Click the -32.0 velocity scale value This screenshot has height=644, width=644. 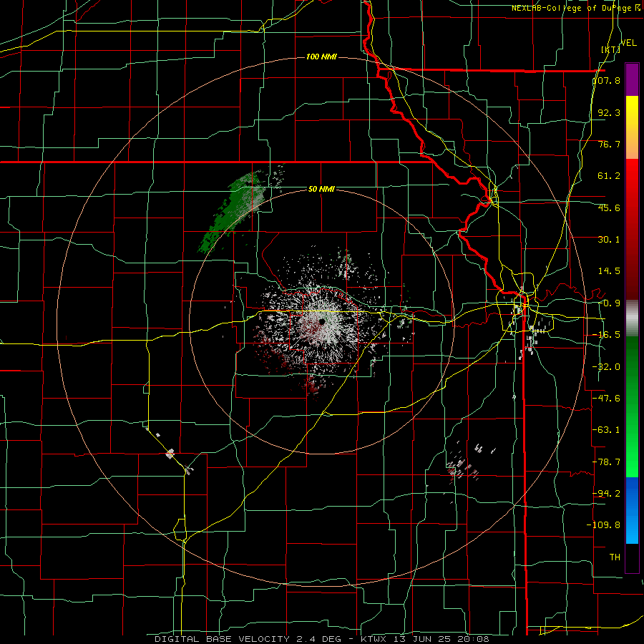[606, 367]
